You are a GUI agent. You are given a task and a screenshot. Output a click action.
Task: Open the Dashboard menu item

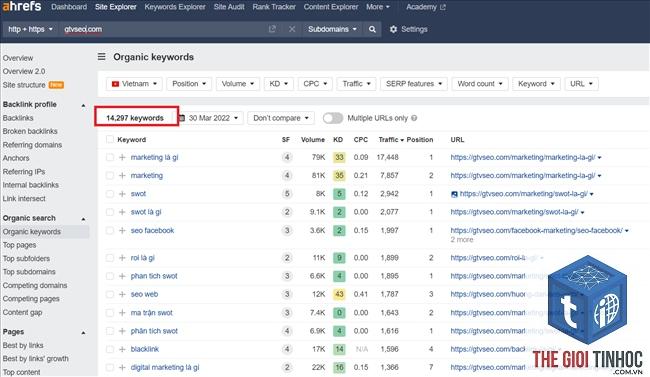point(69,7)
